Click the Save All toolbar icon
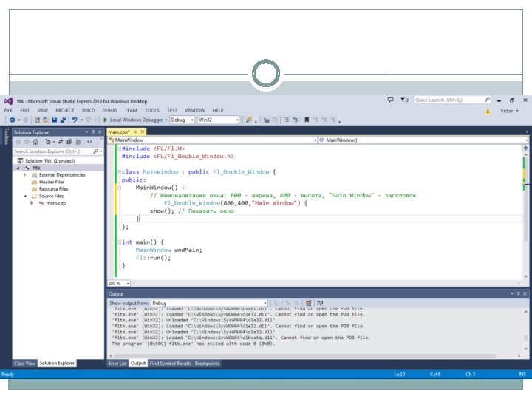The height and width of the screenshot is (399, 532). [63, 120]
